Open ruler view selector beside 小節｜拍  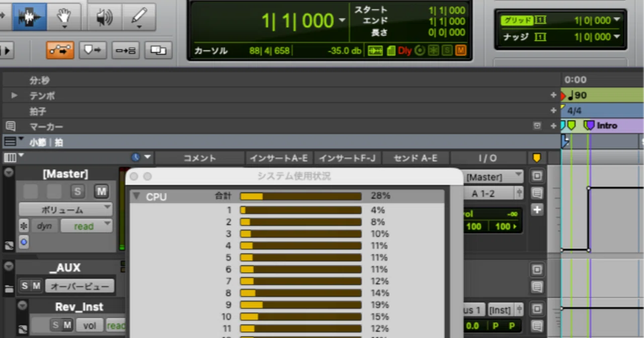14,142
